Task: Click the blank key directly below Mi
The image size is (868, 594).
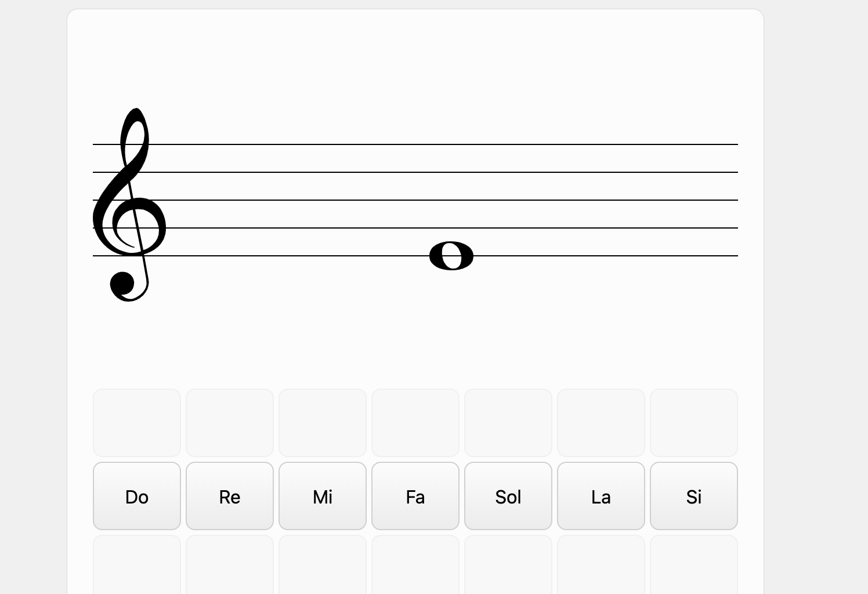Action: coord(323,565)
